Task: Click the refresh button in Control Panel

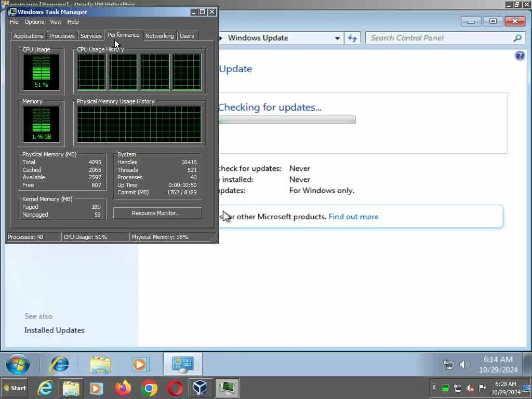Action: (353, 38)
